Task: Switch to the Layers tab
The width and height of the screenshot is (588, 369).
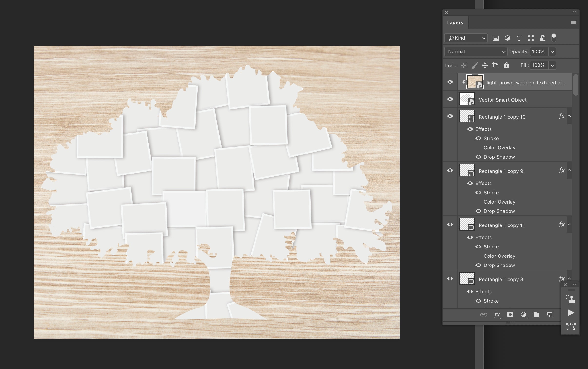Action: click(x=455, y=22)
